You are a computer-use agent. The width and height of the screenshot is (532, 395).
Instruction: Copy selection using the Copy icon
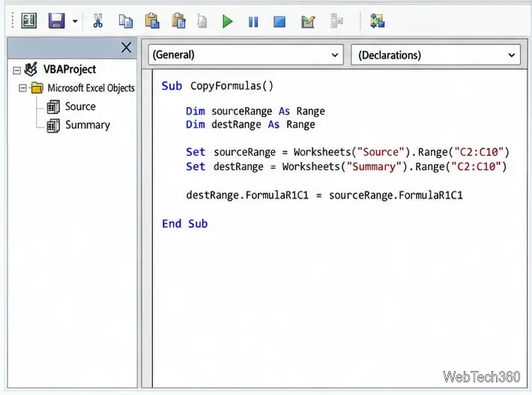tap(126, 22)
